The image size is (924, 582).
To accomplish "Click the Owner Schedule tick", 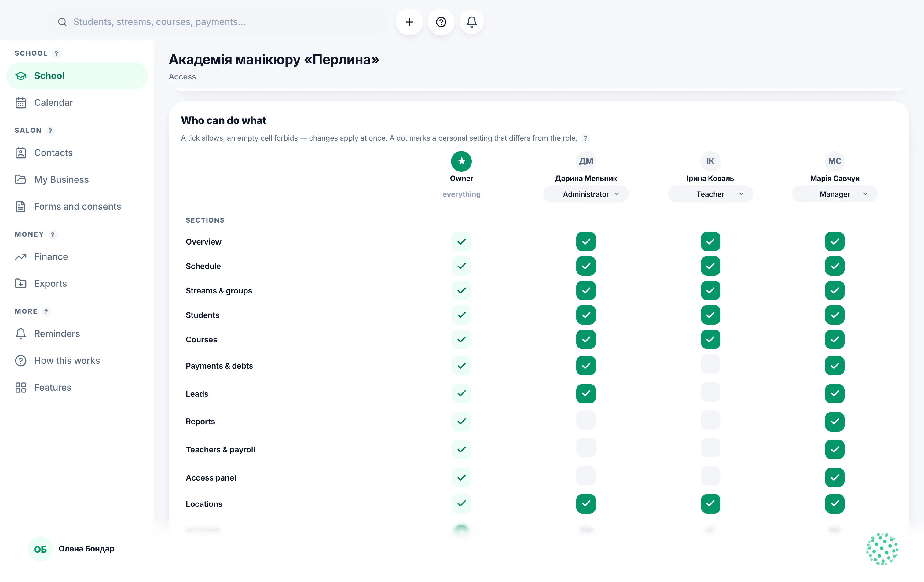I will pyautogui.click(x=461, y=266).
